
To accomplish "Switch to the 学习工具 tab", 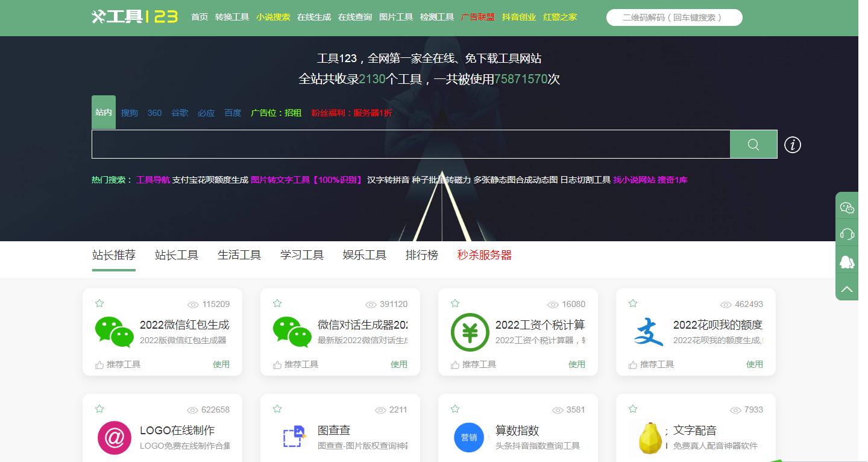I will 301,255.
